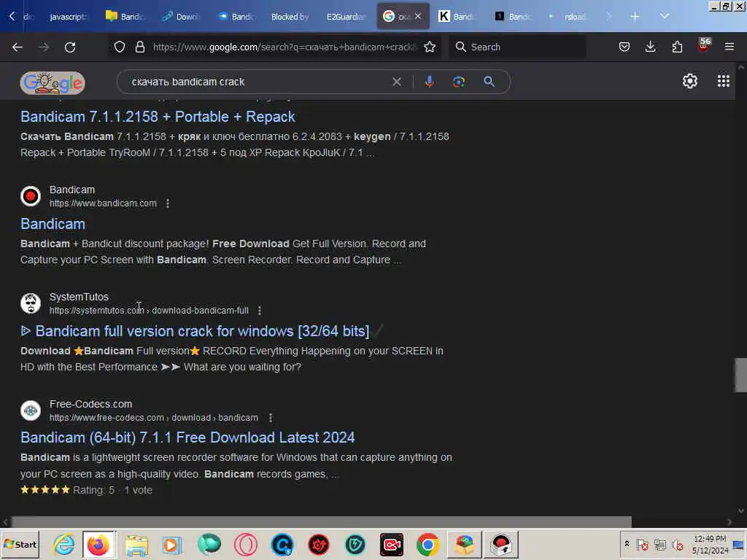Open a new browser tab

635,17
